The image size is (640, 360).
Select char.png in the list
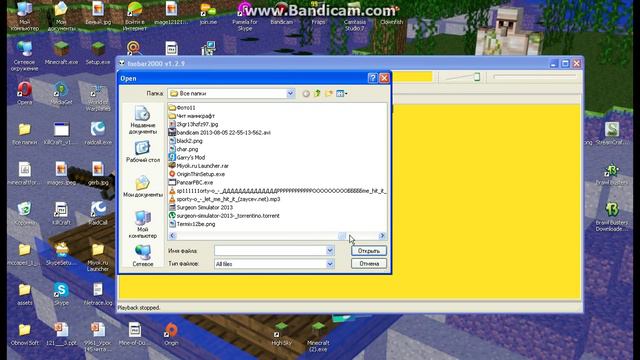pos(183,149)
